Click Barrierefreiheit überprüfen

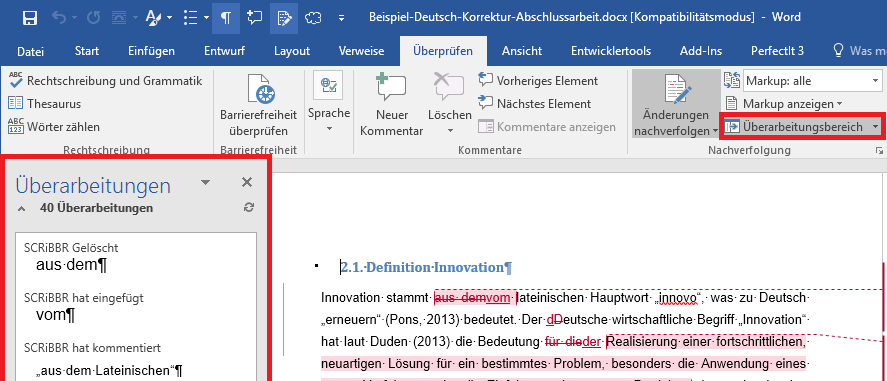(259, 106)
